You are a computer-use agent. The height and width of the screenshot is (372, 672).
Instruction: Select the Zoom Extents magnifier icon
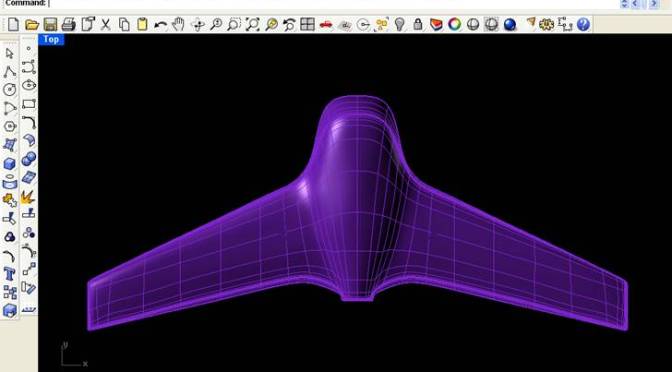coord(252,24)
